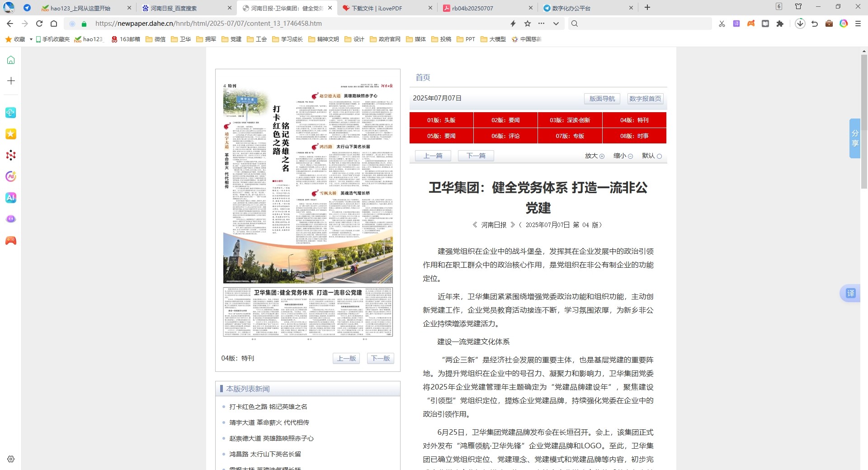This screenshot has height=470, width=868.
Task: Go to previous article with 上一篇
Action: pyautogui.click(x=433, y=156)
